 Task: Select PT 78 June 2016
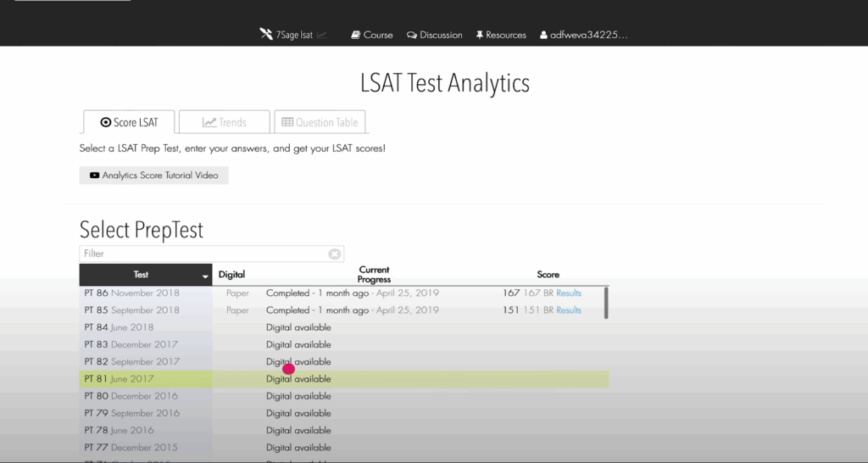coord(119,430)
